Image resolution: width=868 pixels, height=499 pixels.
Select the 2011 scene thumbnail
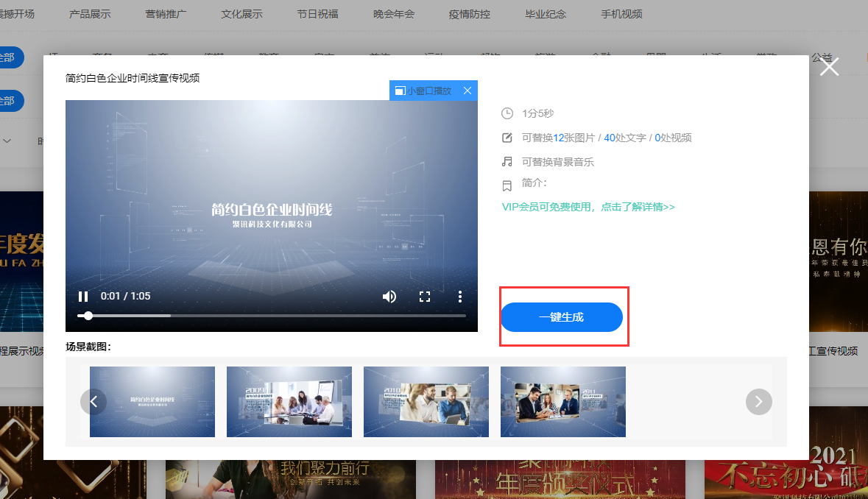click(x=563, y=402)
